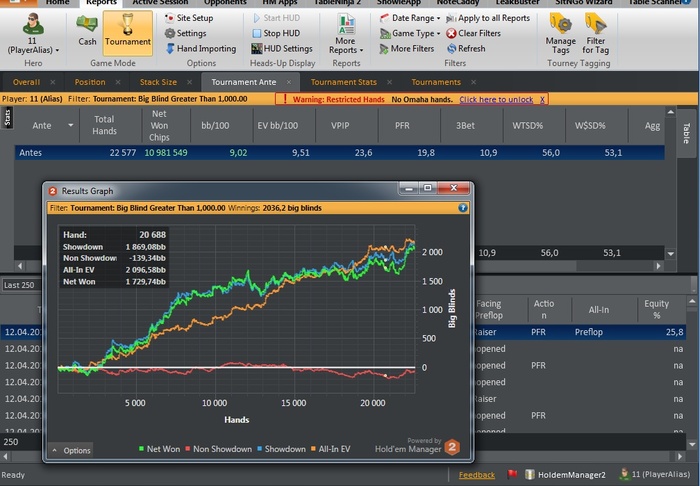Open Hand Importing
The height and width of the screenshot is (486, 700).
coord(201,48)
